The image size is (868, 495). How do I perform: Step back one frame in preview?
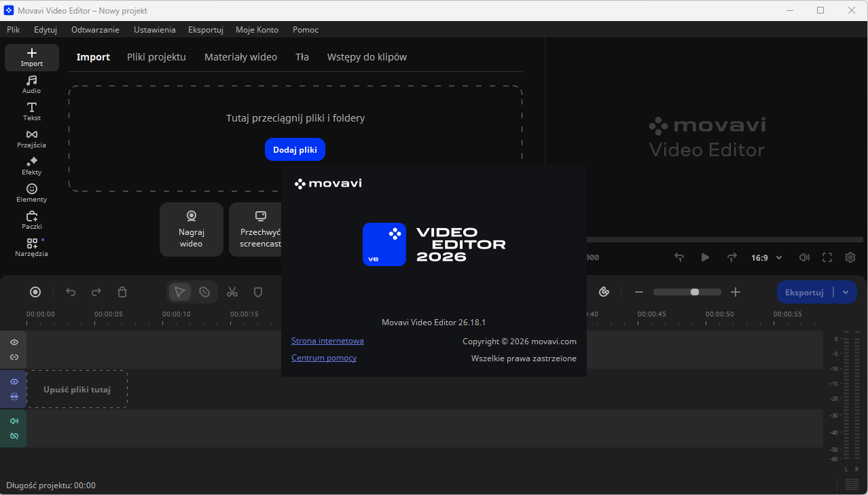pos(679,257)
